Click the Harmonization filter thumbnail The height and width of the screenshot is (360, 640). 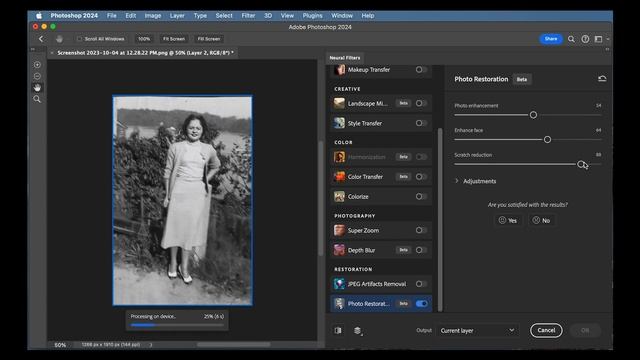pyautogui.click(x=339, y=157)
